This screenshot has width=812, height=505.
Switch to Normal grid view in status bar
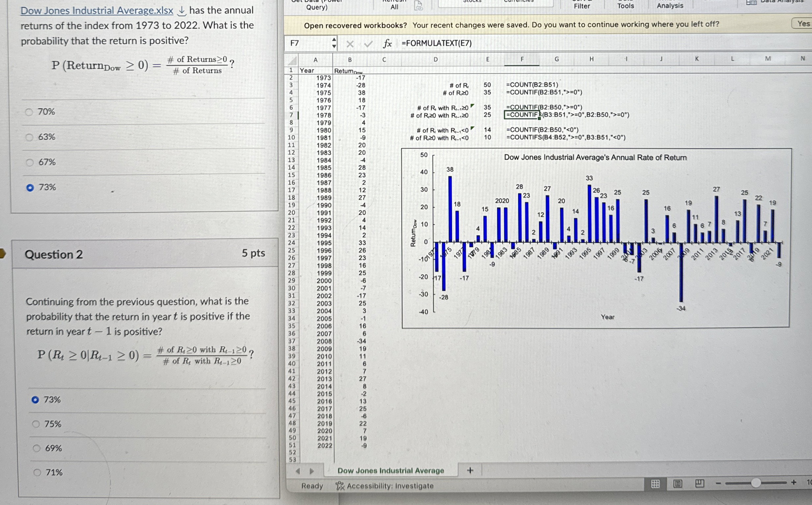655,483
